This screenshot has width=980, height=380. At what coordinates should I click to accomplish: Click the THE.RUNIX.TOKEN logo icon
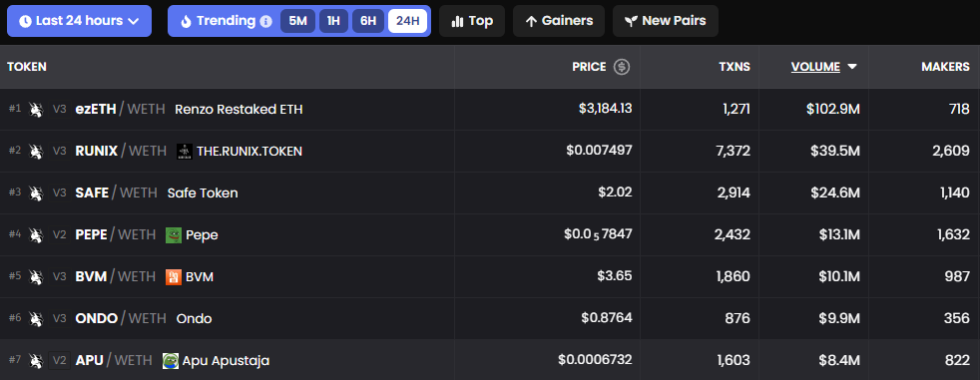pyautogui.click(x=185, y=152)
